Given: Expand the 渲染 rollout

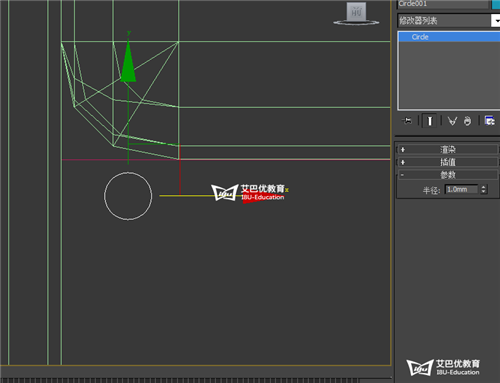Looking at the screenshot, I should pyautogui.click(x=447, y=149).
